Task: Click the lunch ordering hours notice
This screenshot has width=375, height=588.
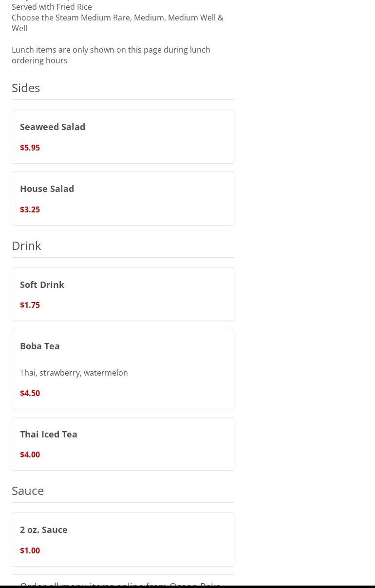Action: coord(111,55)
